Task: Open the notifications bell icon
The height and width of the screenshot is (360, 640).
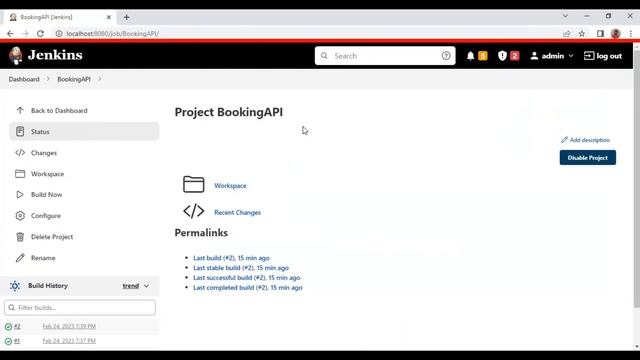Action: pos(470,56)
